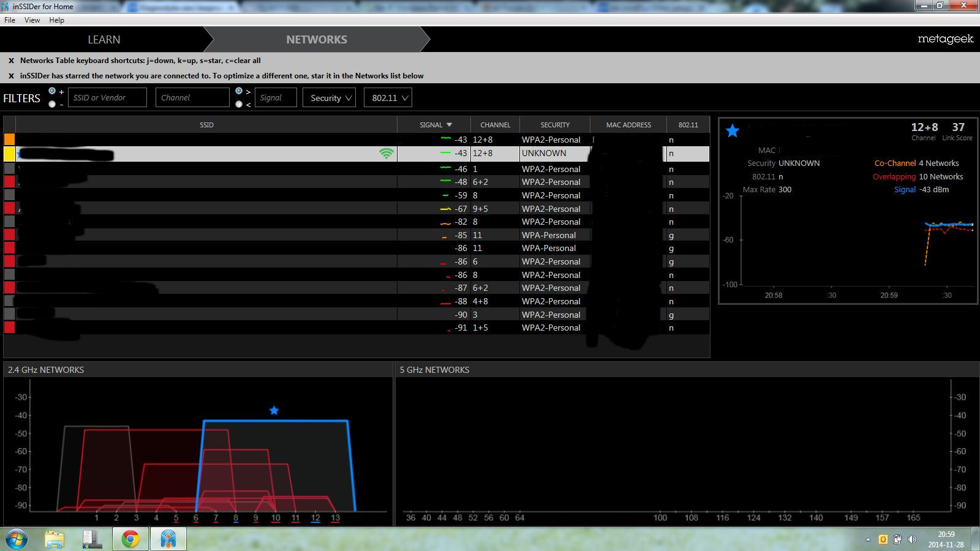Select the NETWORKS tab
Screen dimensions: 980x551
pyautogui.click(x=317, y=40)
